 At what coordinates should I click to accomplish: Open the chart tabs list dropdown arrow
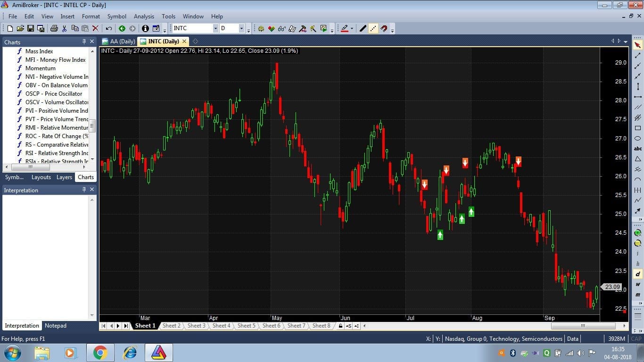(626, 41)
